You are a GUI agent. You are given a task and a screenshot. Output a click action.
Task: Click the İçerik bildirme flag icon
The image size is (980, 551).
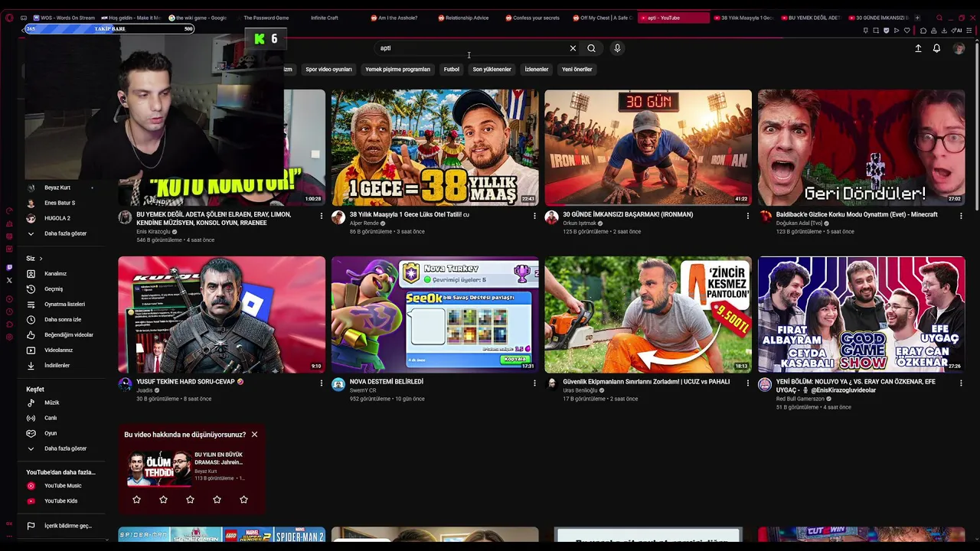[x=31, y=526]
